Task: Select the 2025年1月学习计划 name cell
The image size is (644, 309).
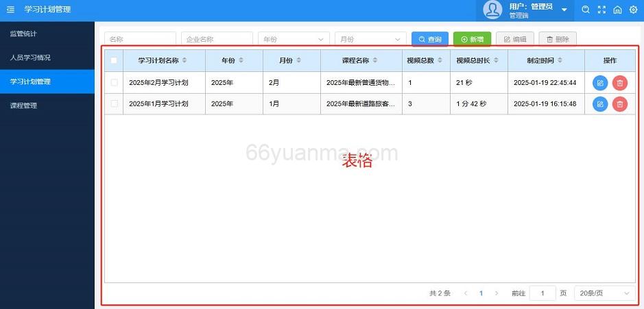Action: pyautogui.click(x=165, y=104)
